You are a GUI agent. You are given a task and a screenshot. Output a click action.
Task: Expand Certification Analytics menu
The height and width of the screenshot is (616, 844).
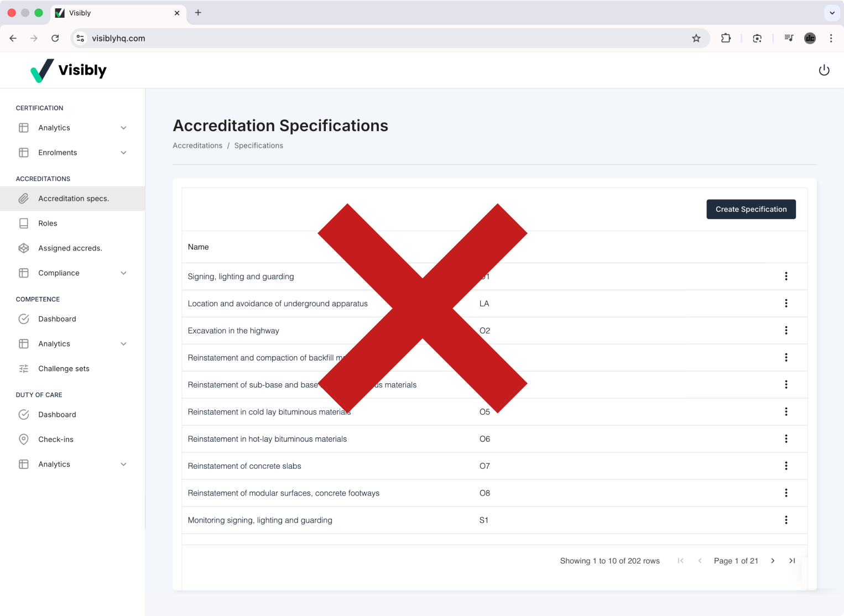coord(72,128)
